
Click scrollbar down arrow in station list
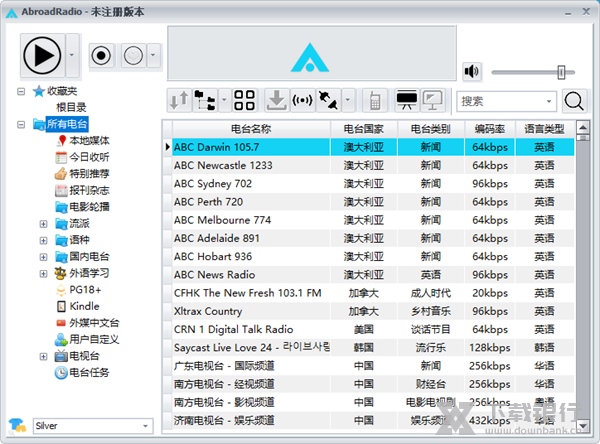(x=582, y=426)
